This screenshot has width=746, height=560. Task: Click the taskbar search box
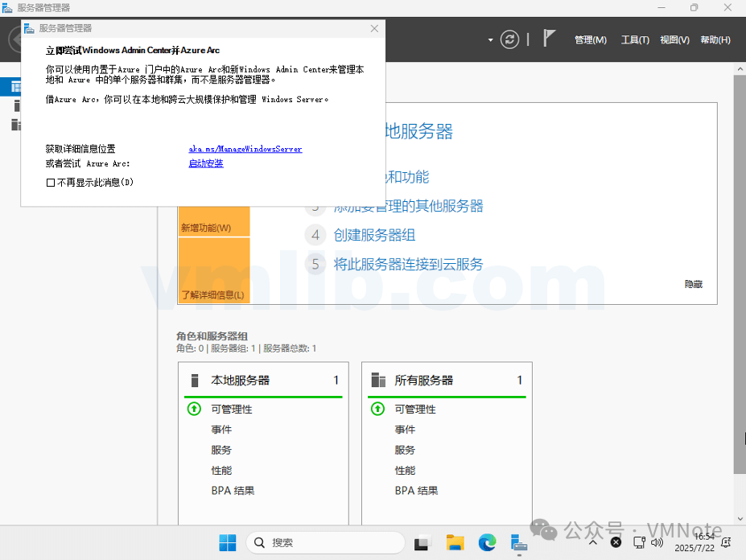325,542
